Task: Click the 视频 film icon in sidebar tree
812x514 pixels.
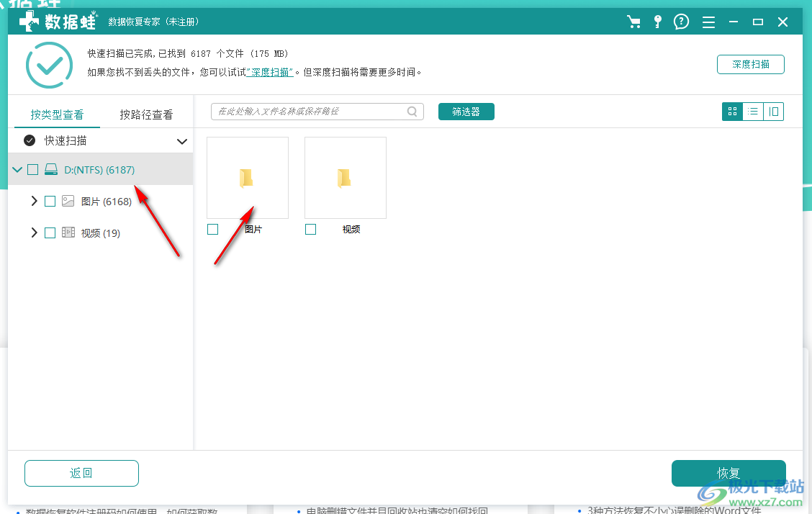Action: click(x=68, y=233)
